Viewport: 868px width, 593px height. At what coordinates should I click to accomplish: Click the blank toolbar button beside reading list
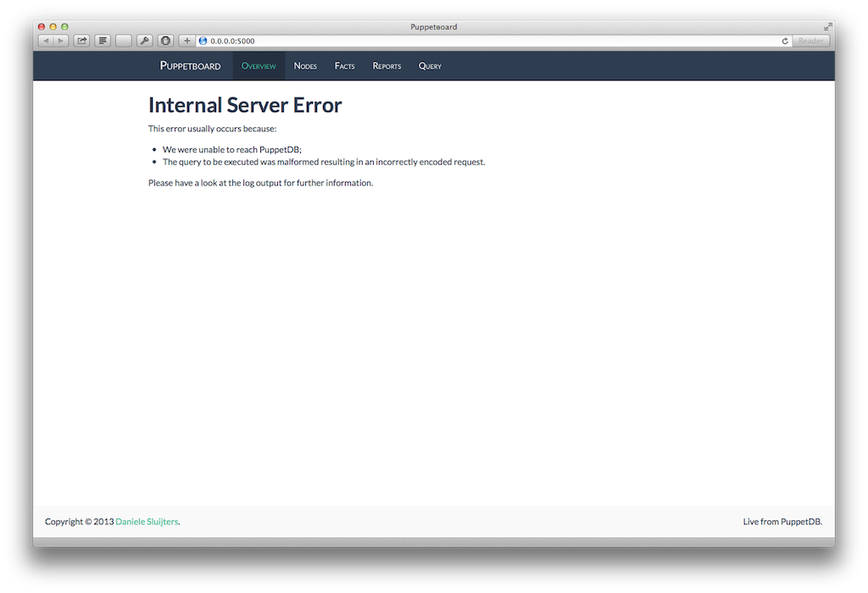coord(124,41)
